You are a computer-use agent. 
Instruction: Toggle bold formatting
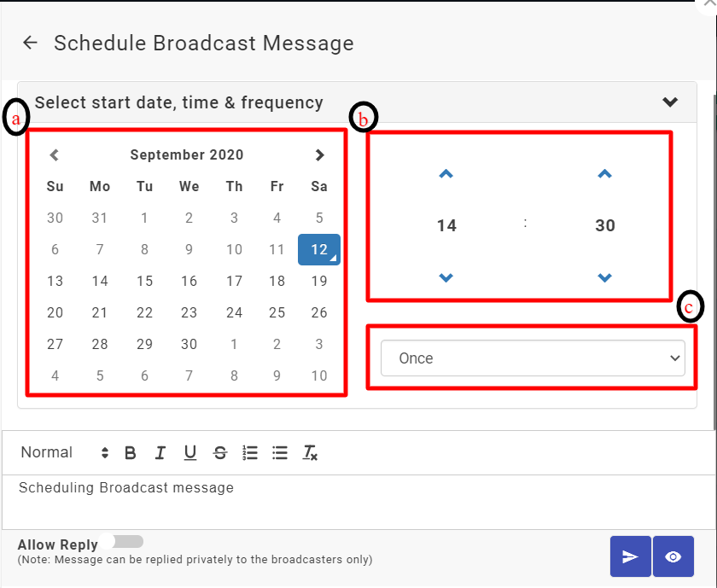click(131, 452)
